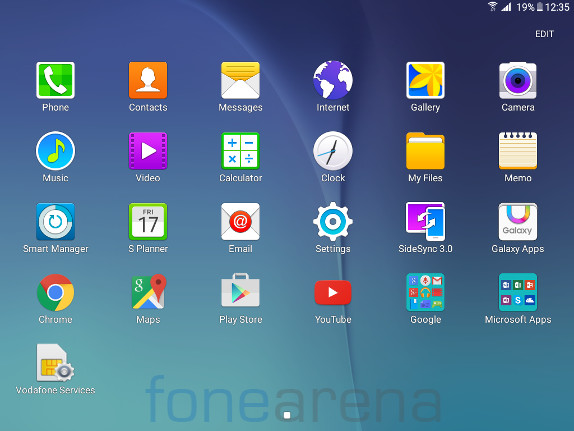Tap the EDIT button

click(x=544, y=34)
